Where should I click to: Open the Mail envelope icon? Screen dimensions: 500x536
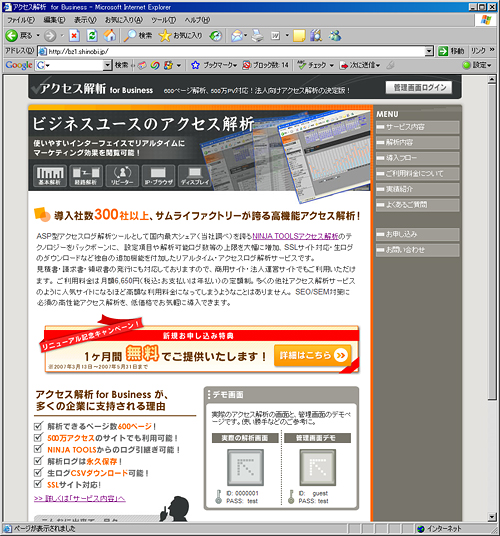coord(237,36)
